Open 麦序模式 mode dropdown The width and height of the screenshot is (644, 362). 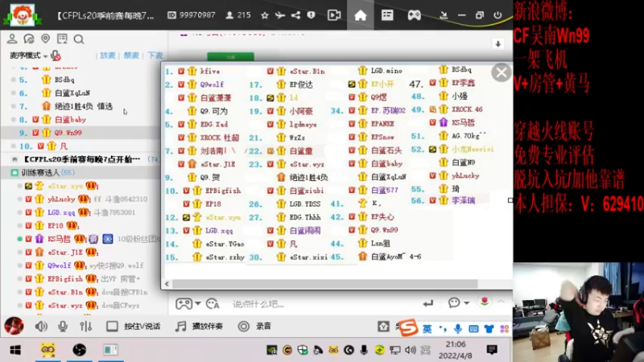point(28,55)
